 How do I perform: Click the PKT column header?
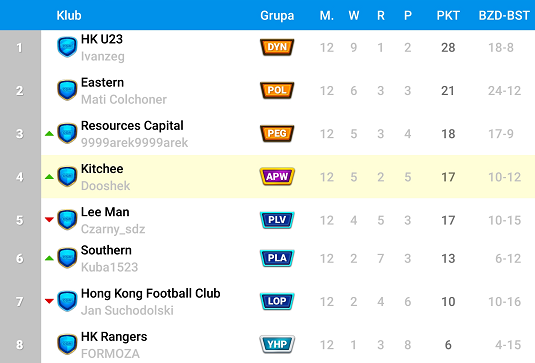(x=448, y=15)
